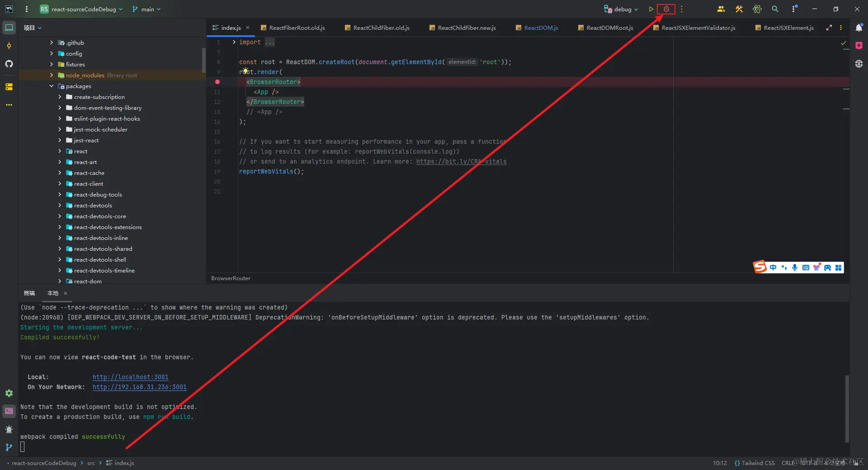Select the fixtures folder in tree

tap(75, 64)
